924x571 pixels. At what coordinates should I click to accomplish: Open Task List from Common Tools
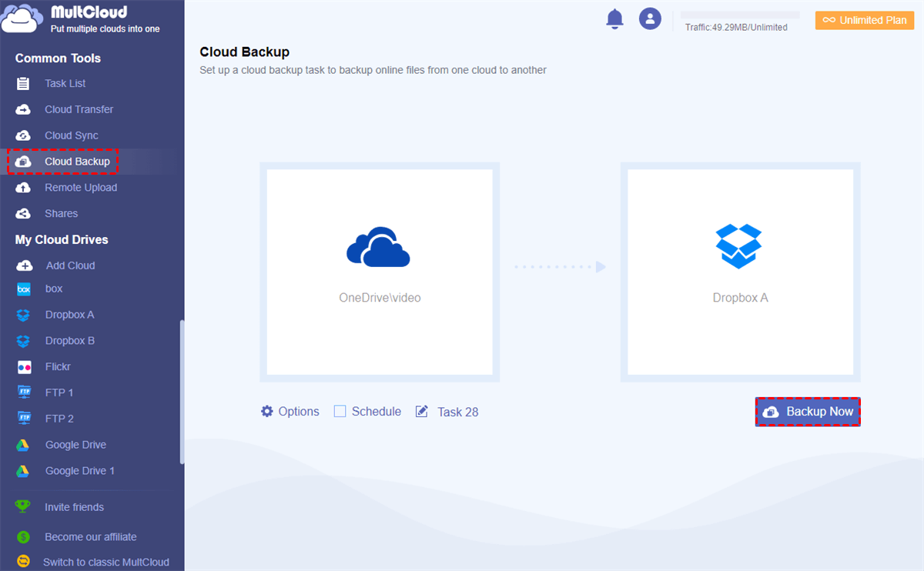[x=65, y=83]
